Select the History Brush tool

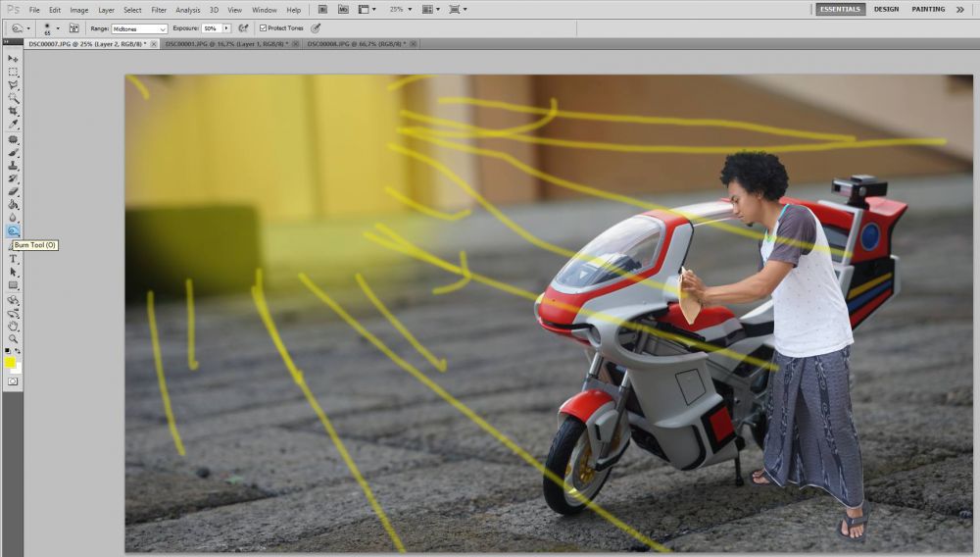(x=13, y=178)
